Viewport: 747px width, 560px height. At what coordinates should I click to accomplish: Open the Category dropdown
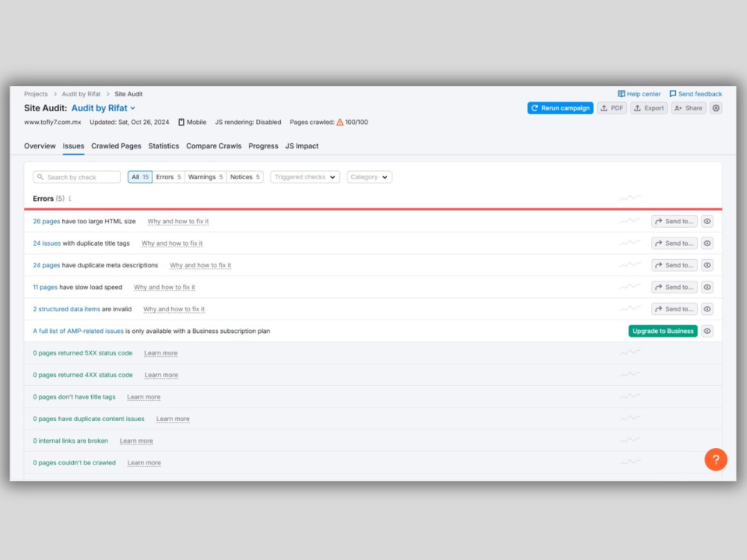(x=369, y=177)
